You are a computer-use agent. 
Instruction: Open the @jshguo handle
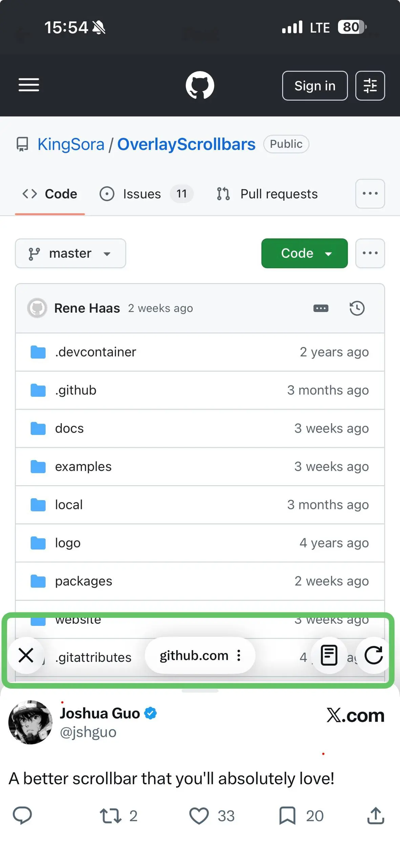88,732
